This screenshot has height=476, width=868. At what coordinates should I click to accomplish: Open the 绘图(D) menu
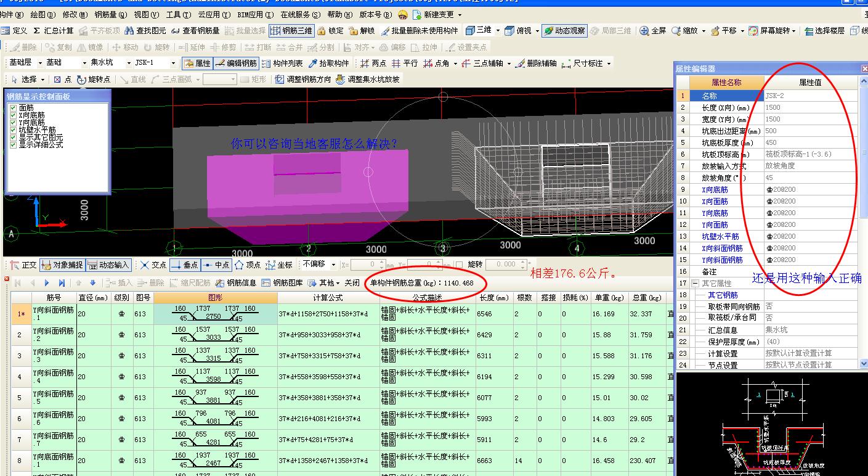[42, 14]
